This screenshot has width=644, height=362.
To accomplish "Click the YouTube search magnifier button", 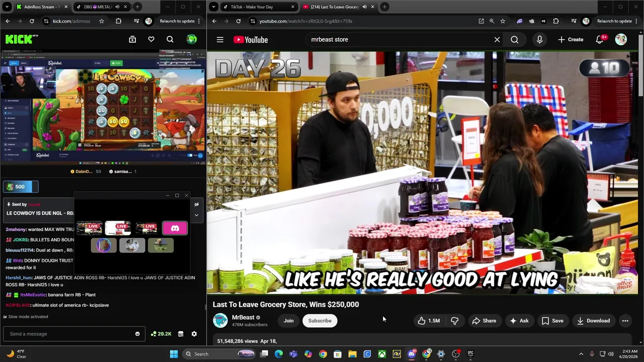I will (x=514, y=40).
